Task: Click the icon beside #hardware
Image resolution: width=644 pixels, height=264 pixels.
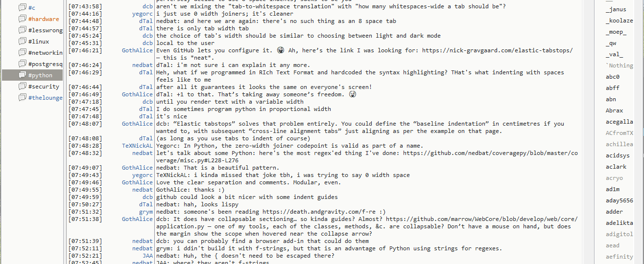Action: [x=22, y=19]
